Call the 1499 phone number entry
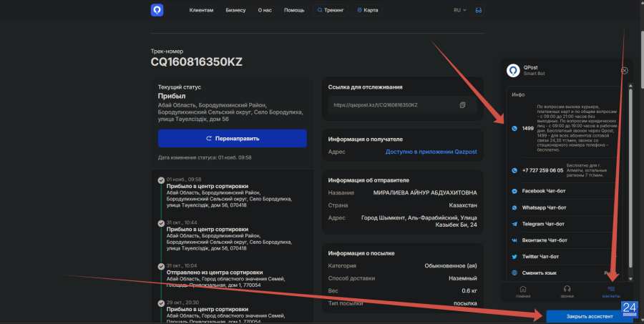The height and width of the screenshot is (324, 644). [x=528, y=128]
